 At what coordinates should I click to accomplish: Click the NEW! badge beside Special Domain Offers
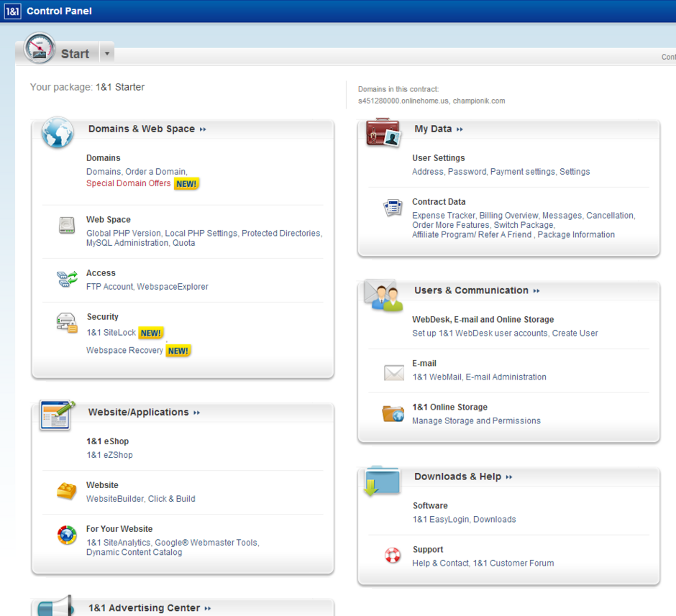point(186,184)
